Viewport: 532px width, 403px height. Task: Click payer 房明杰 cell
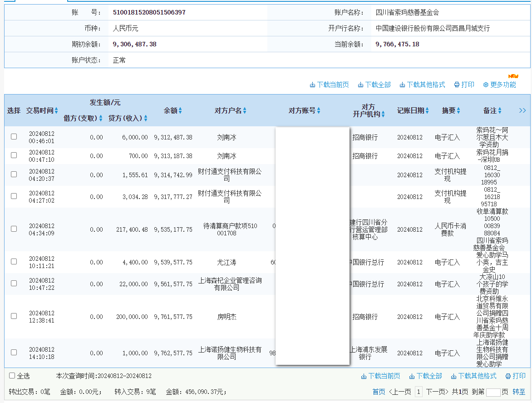[227, 317]
